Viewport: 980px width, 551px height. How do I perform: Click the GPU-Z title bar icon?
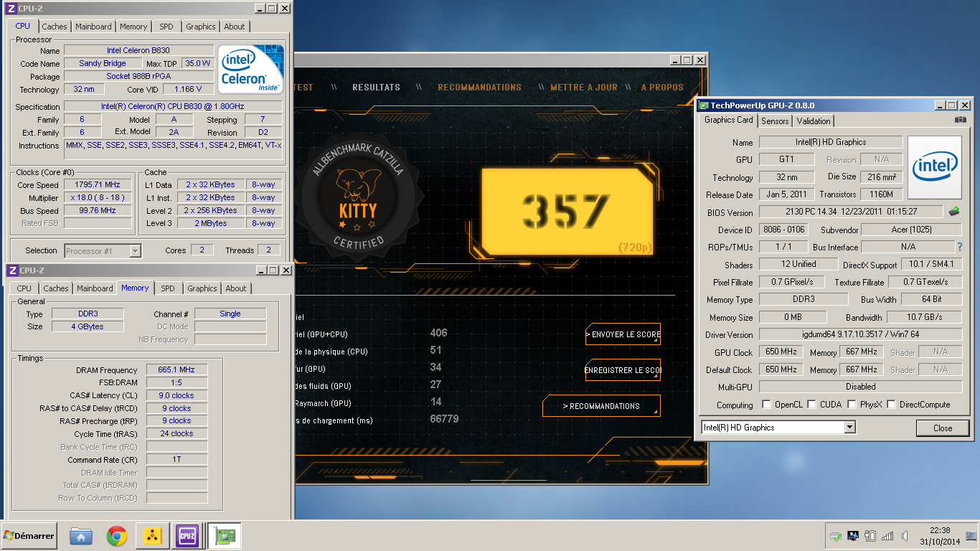[704, 105]
